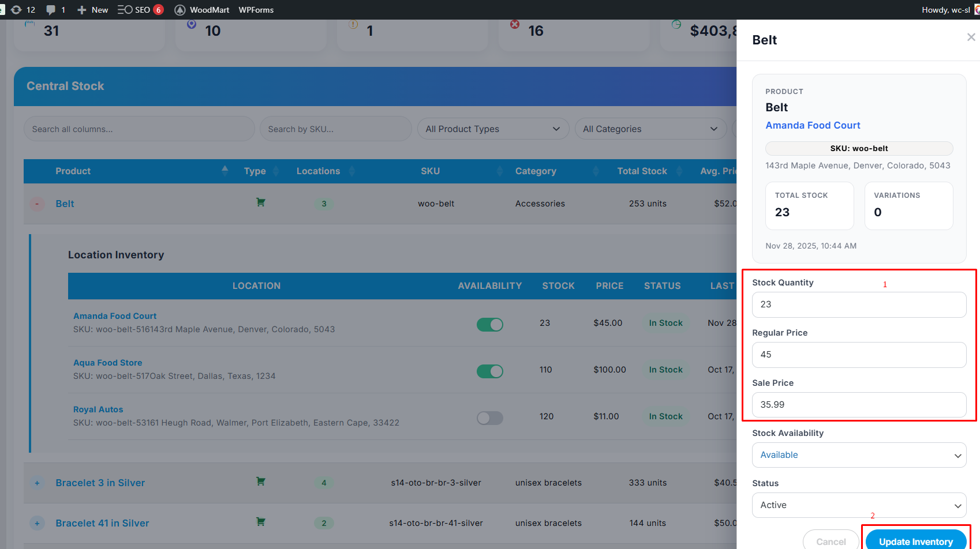The image size is (980, 549).
Task: Open Royal Autos location link
Action: pyautogui.click(x=98, y=409)
